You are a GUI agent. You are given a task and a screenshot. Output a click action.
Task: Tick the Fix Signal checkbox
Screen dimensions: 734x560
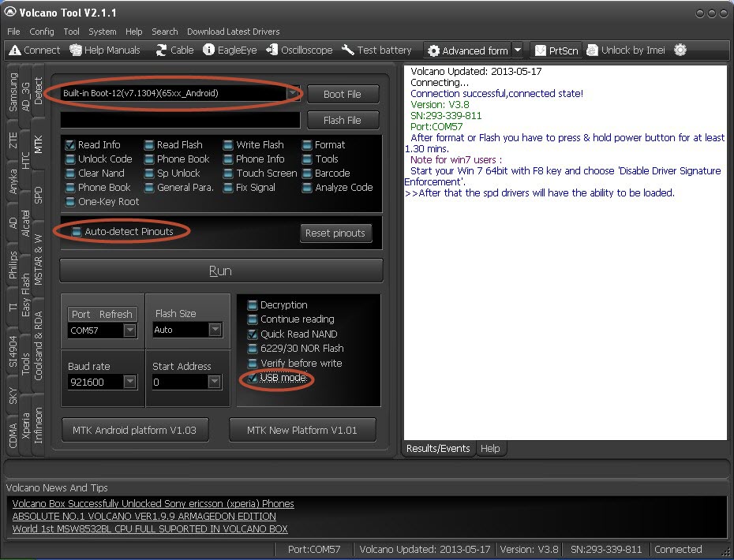pos(228,188)
